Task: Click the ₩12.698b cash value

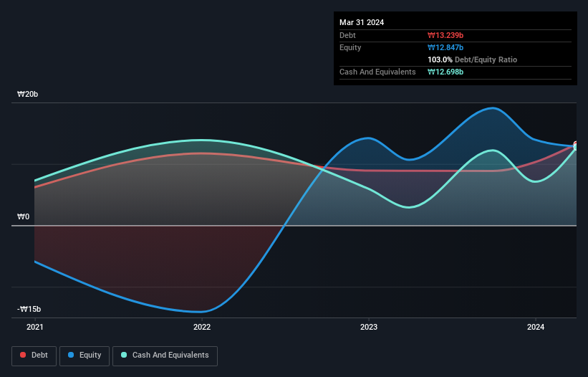Action: pos(445,72)
